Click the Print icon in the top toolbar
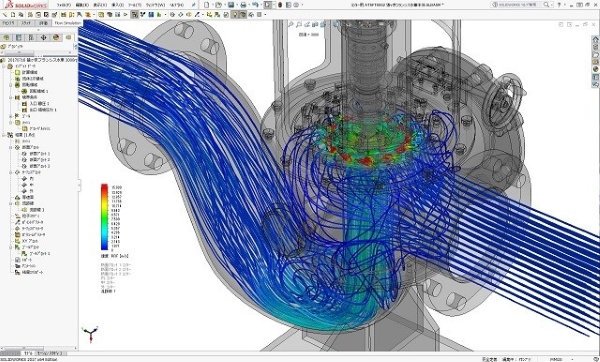The height and width of the screenshot is (362, 600). pos(243,5)
